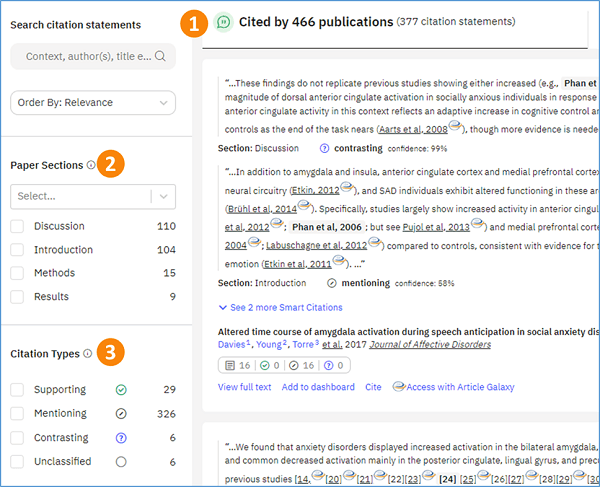Open author Davies link
Viewport: 600px width, 487px height.
click(x=232, y=344)
